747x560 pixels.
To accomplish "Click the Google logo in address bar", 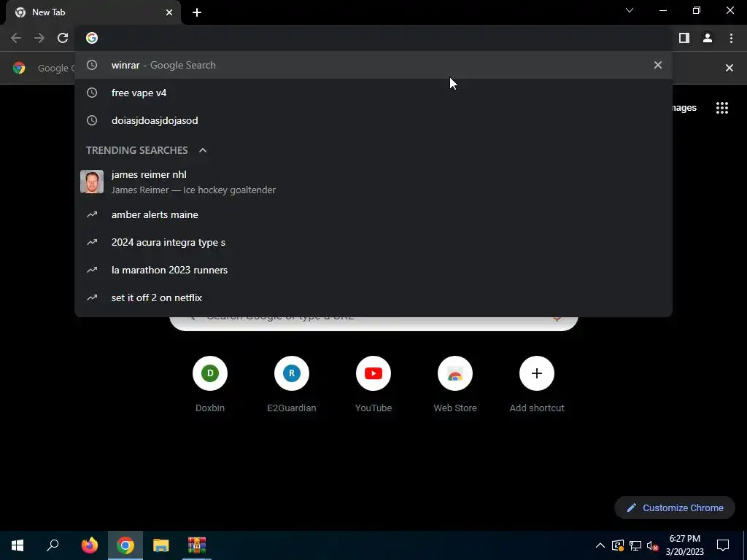I will point(92,38).
